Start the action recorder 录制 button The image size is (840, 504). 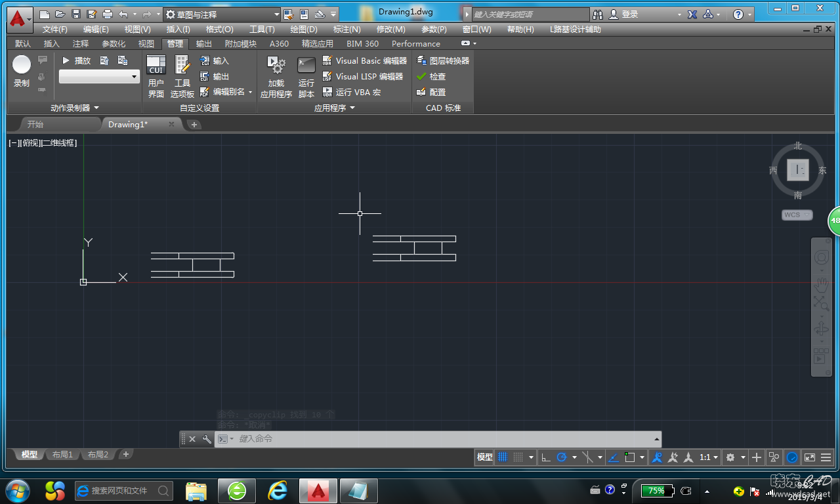(x=22, y=71)
